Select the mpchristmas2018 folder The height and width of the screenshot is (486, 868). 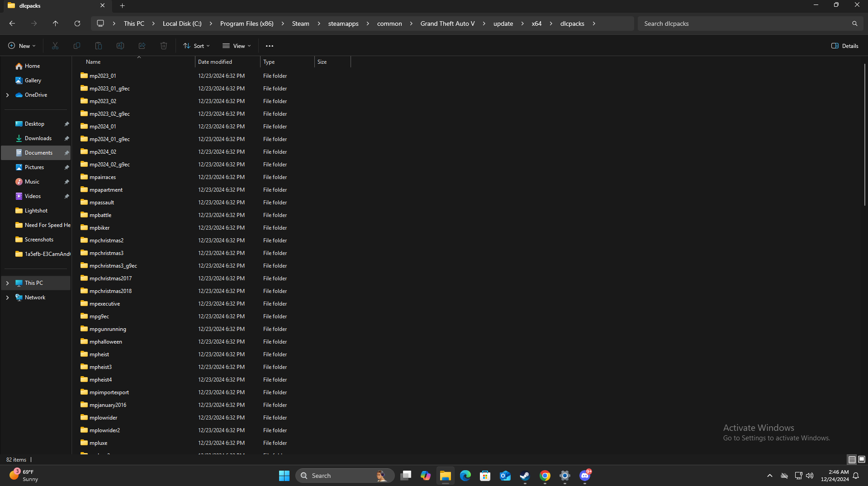pos(110,291)
